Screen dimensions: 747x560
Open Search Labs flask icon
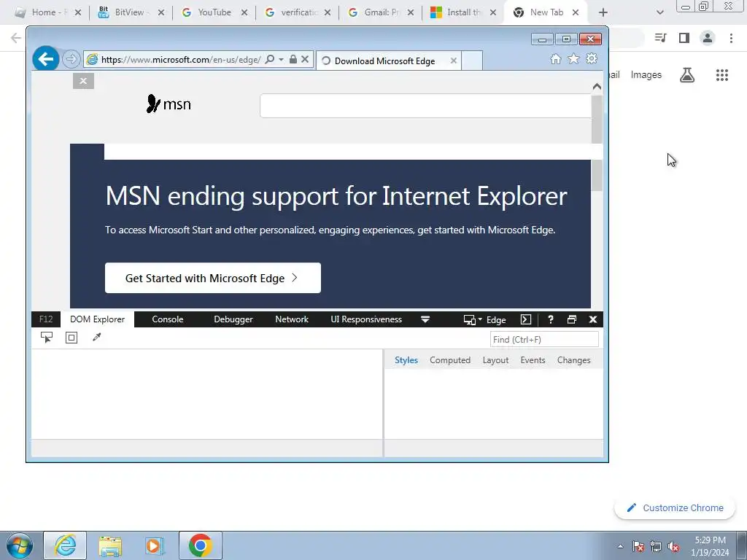pyautogui.click(x=687, y=75)
